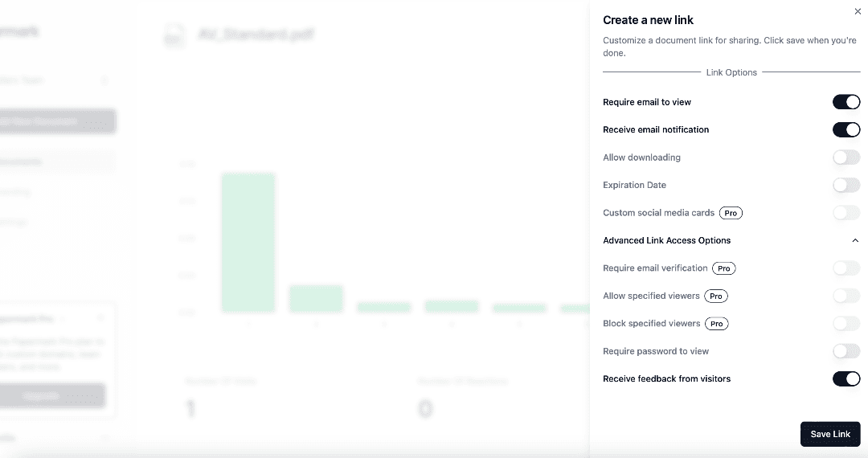Close the Create a new link panel
This screenshot has height=458, width=868.
(857, 11)
